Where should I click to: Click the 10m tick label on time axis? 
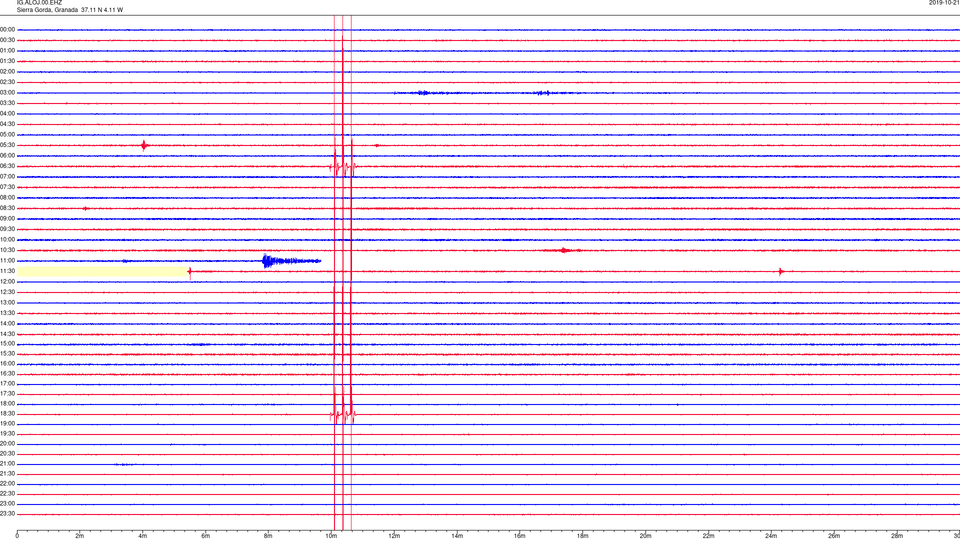coord(331,536)
